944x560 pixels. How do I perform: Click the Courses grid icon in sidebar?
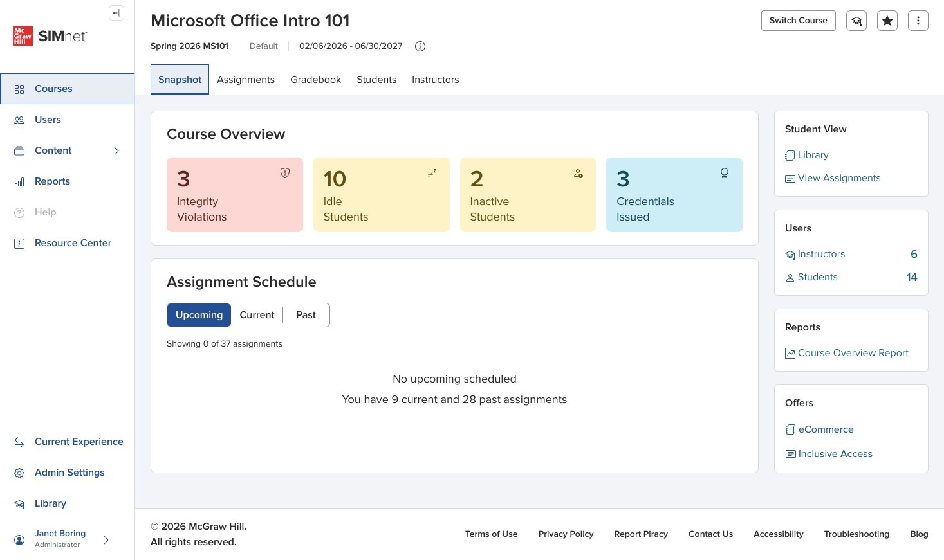pos(19,89)
